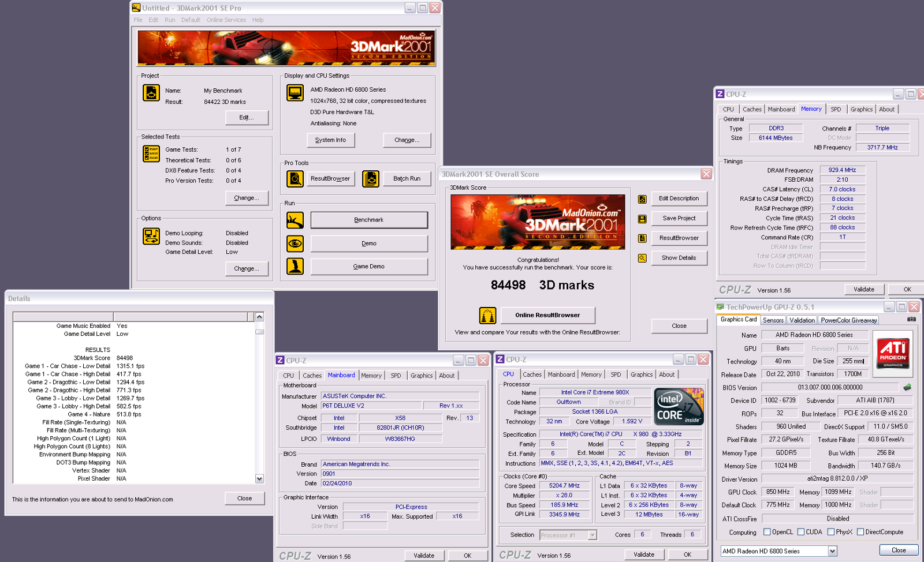This screenshot has height=562, width=924.
Task: Click the Show Details button
Action: [x=679, y=258]
